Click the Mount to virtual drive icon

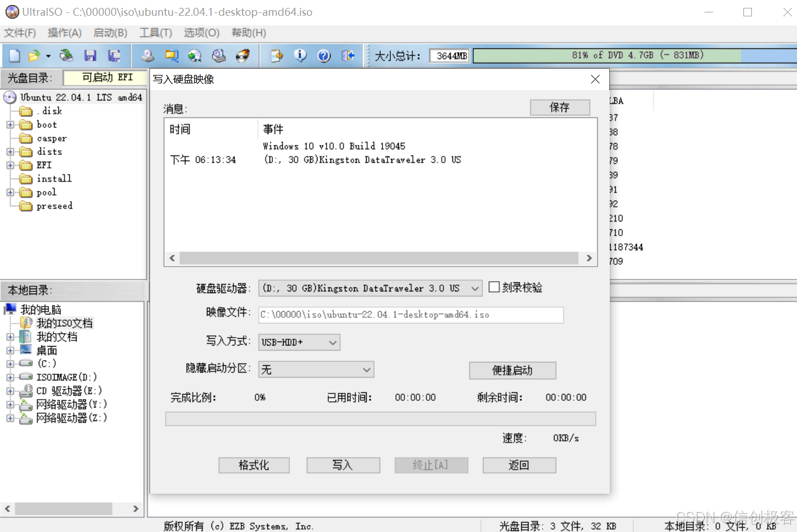pos(219,55)
